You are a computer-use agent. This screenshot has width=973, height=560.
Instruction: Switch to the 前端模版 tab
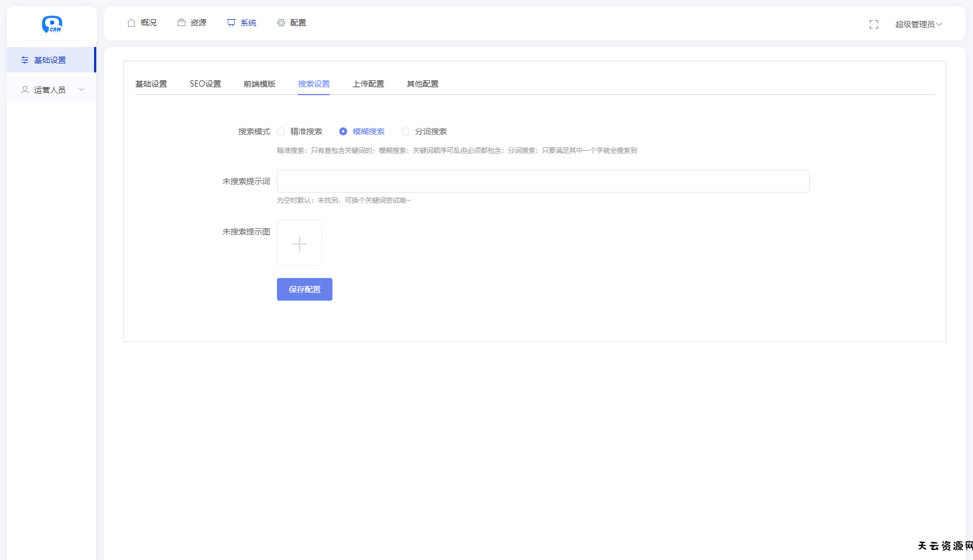coord(259,84)
